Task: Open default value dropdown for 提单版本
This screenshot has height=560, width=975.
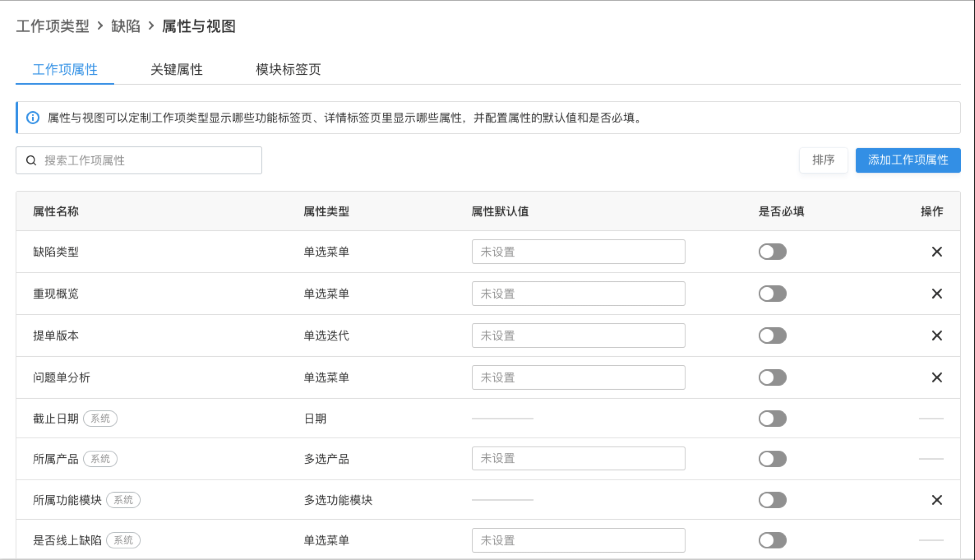Action: coord(578,335)
